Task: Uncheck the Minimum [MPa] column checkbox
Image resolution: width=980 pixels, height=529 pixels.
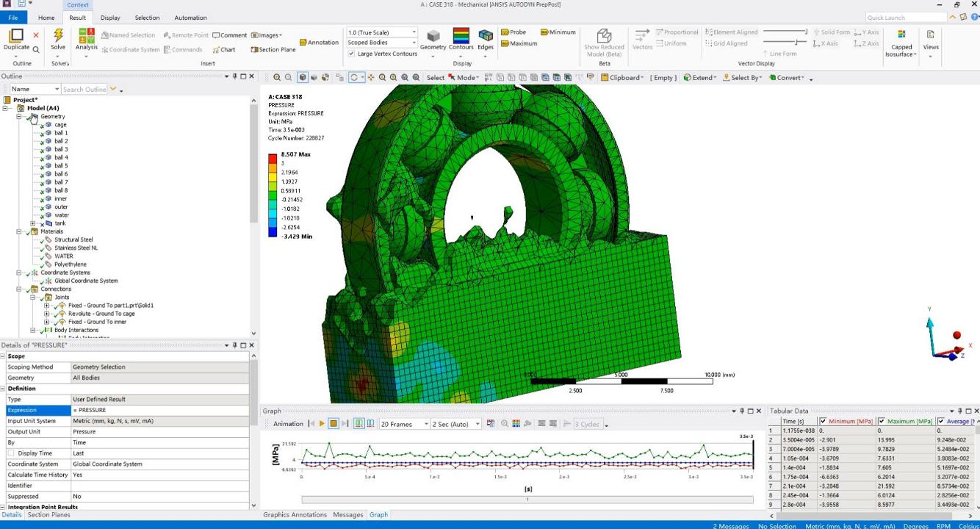Action: (822, 422)
